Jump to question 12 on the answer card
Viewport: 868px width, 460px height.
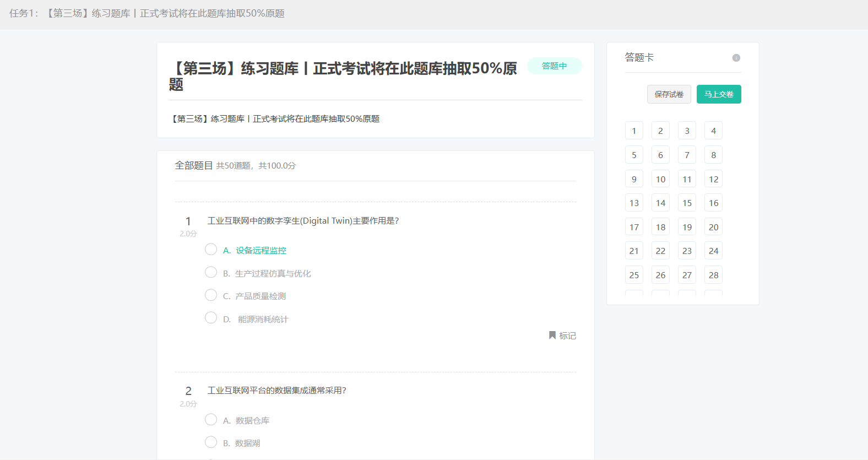[713, 179]
